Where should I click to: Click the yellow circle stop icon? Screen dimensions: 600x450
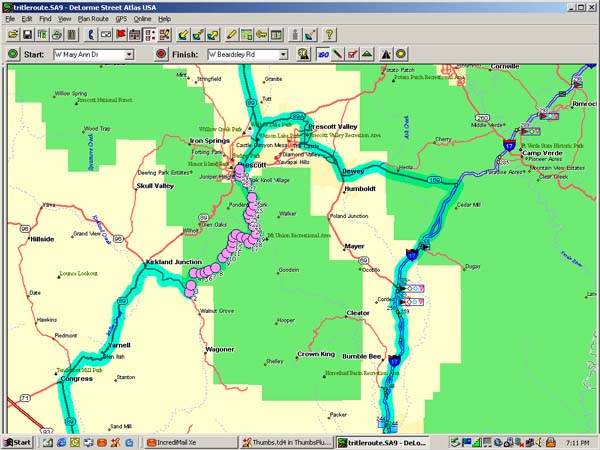point(401,54)
